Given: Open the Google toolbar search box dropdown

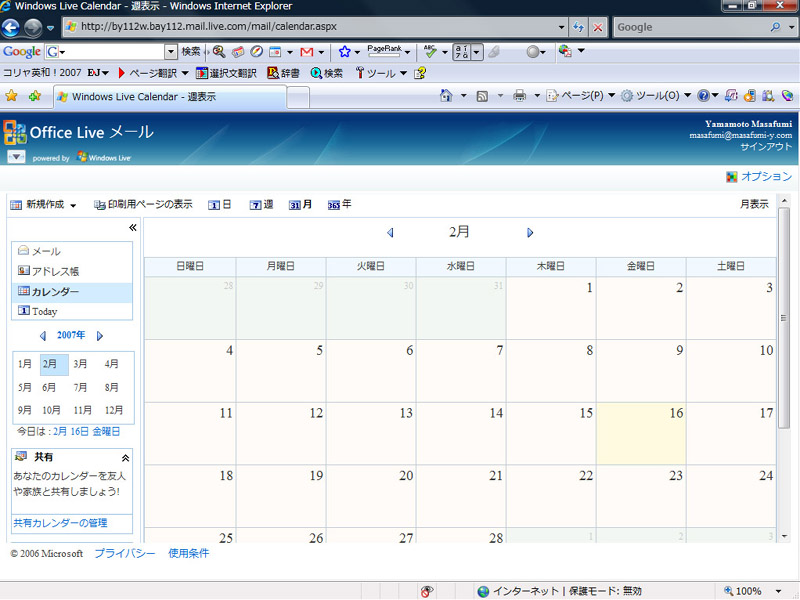Looking at the screenshot, I should coord(171,52).
